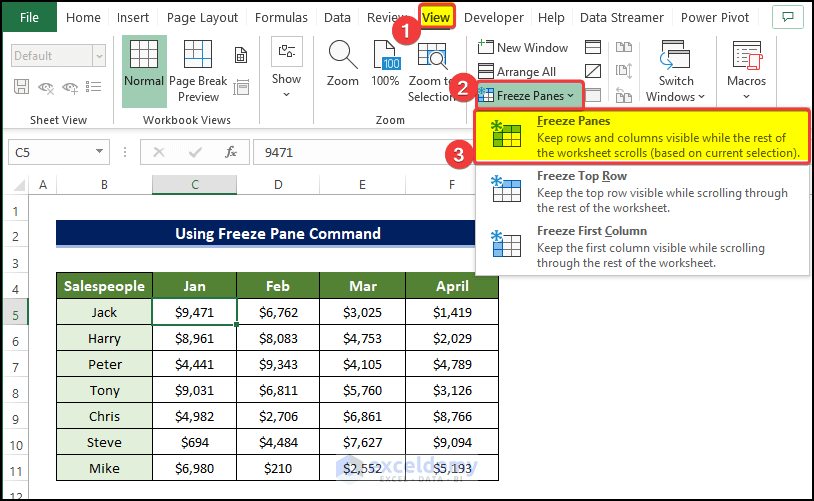Click Jack's Jan cell $9,471
The width and height of the screenshot is (814, 501).
click(x=195, y=313)
